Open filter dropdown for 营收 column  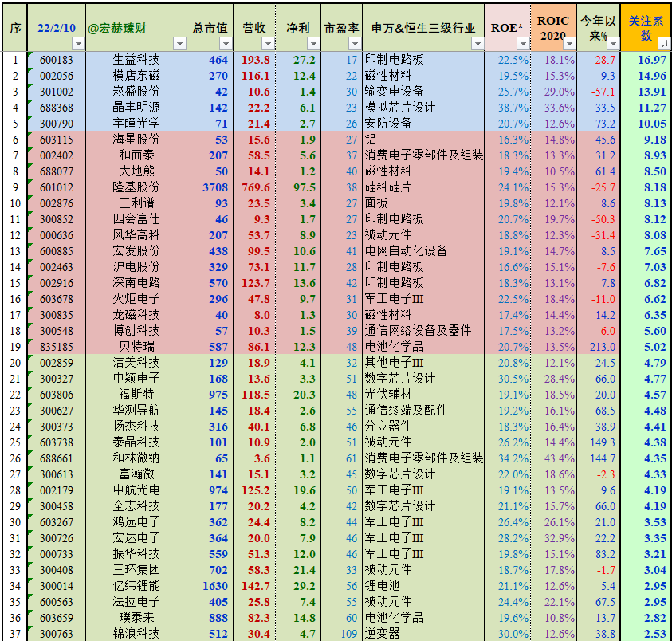pos(269,44)
